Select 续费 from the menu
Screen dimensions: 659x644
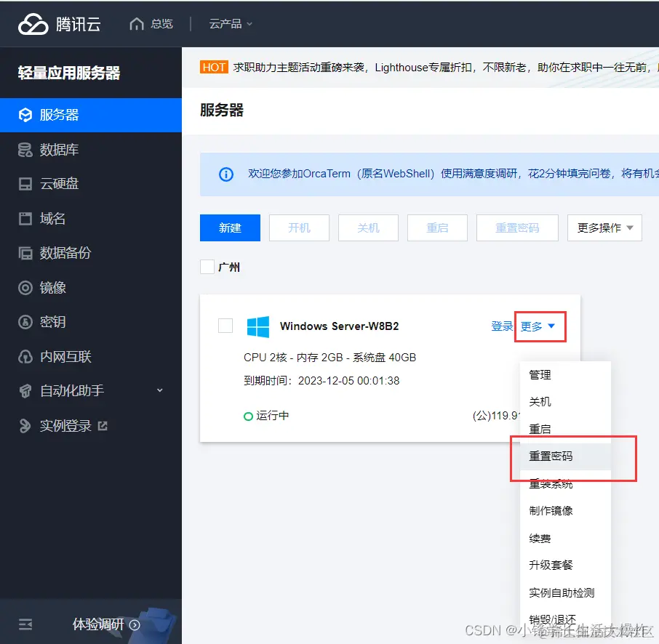tap(565, 538)
